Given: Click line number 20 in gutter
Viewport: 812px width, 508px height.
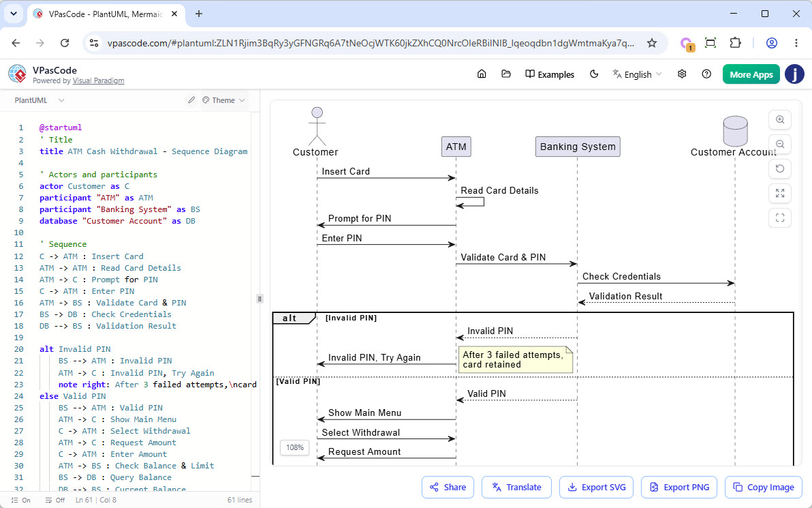Looking at the screenshot, I should 18,349.
